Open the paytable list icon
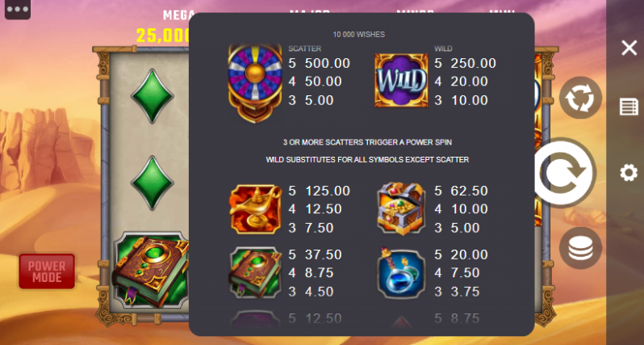The width and height of the screenshot is (644, 345). click(x=629, y=107)
